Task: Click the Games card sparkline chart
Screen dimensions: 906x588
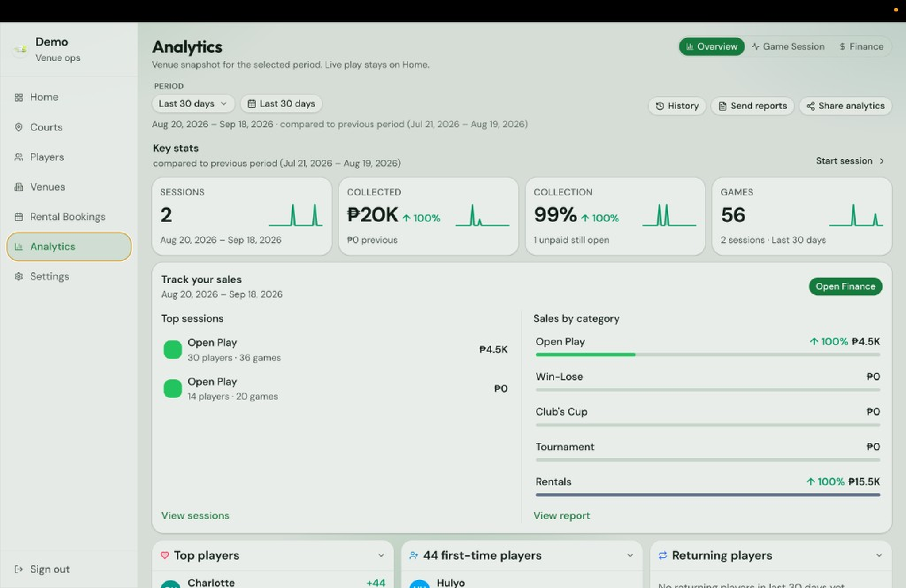Action: pyautogui.click(x=856, y=215)
